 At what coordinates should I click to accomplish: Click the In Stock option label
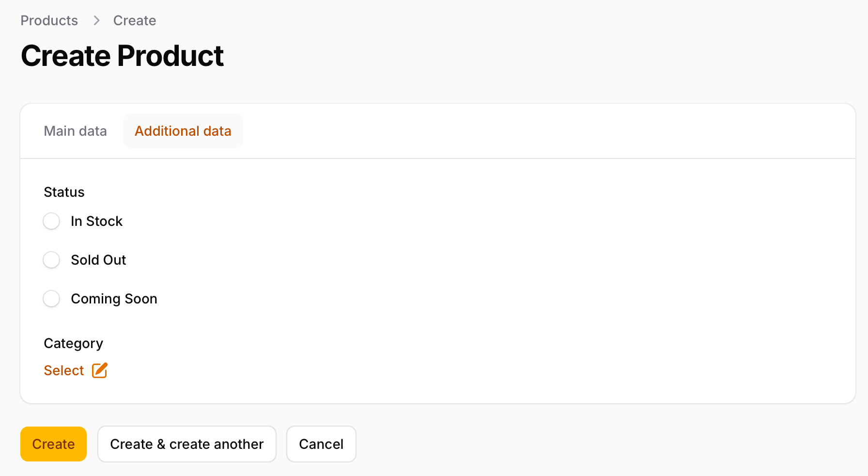[x=96, y=221]
